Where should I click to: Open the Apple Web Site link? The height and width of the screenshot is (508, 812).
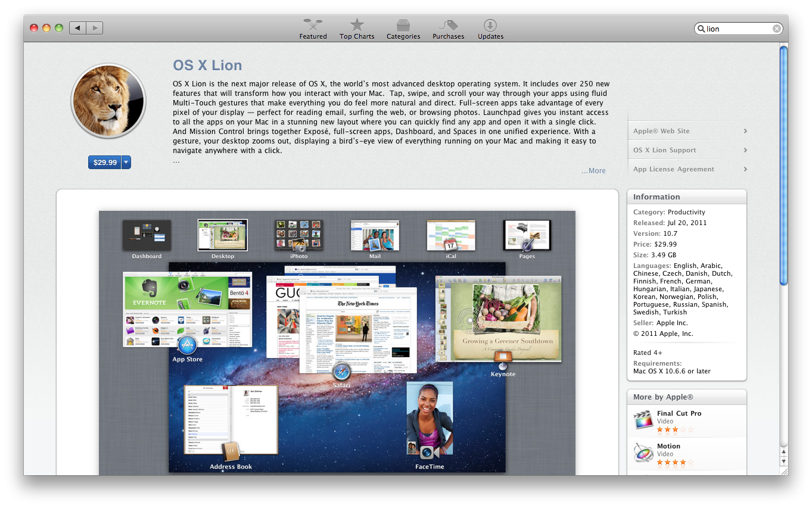(x=661, y=131)
